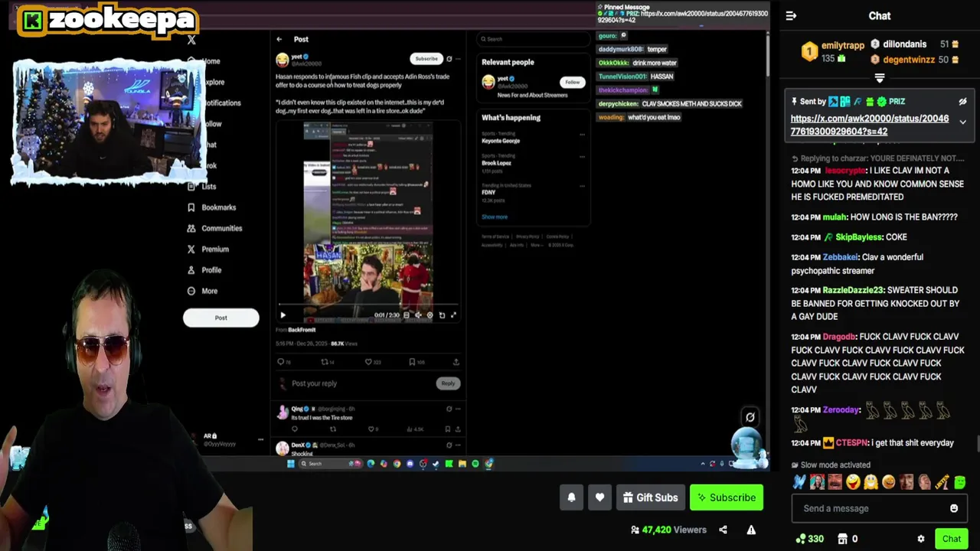The width and height of the screenshot is (980, 551).
Task: Open Spotify from the taskbar
Action: pyautogui.click(x=475, y=464)
